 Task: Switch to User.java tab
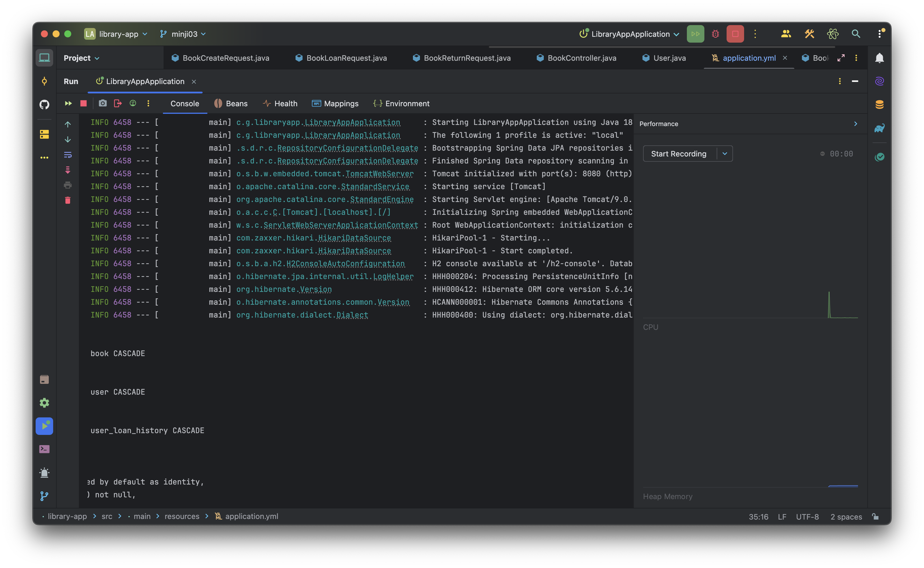(664, 58)
